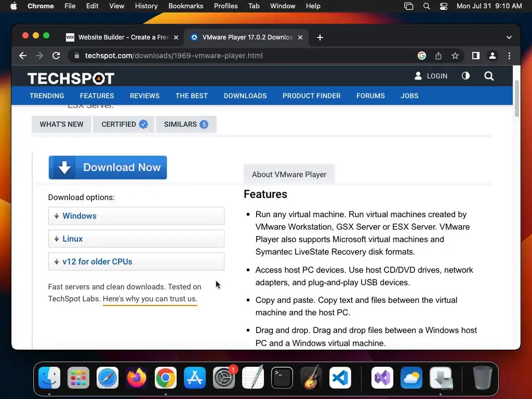Open the FORUMS nav item
Viewport: 532px width, 399px height.
click(370, 96)
